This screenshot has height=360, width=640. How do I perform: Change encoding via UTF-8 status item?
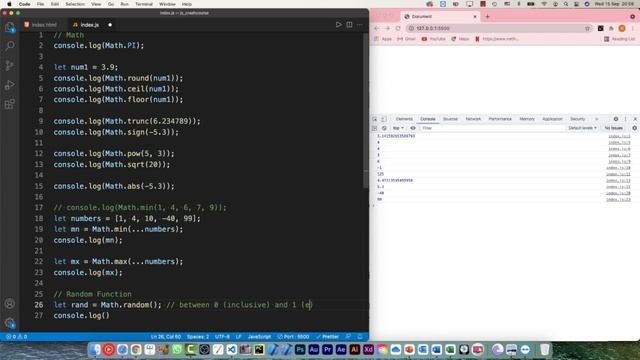tap(222, 337)
